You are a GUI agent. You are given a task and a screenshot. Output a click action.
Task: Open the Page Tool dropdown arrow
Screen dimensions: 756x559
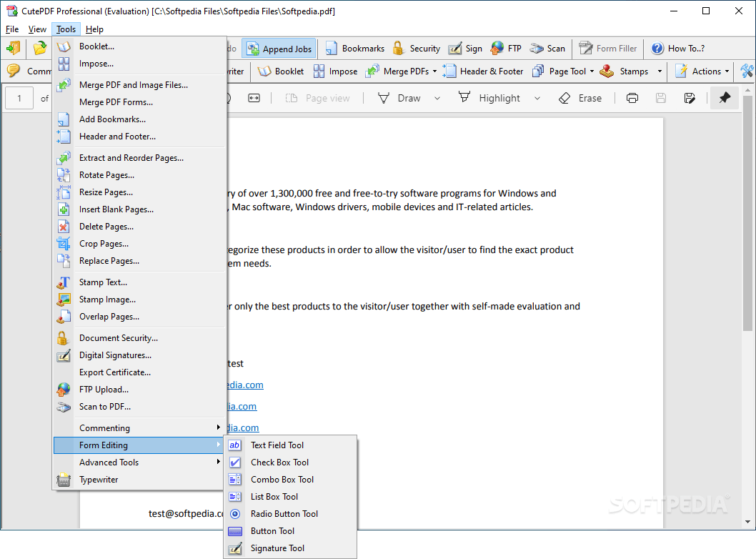592,71
